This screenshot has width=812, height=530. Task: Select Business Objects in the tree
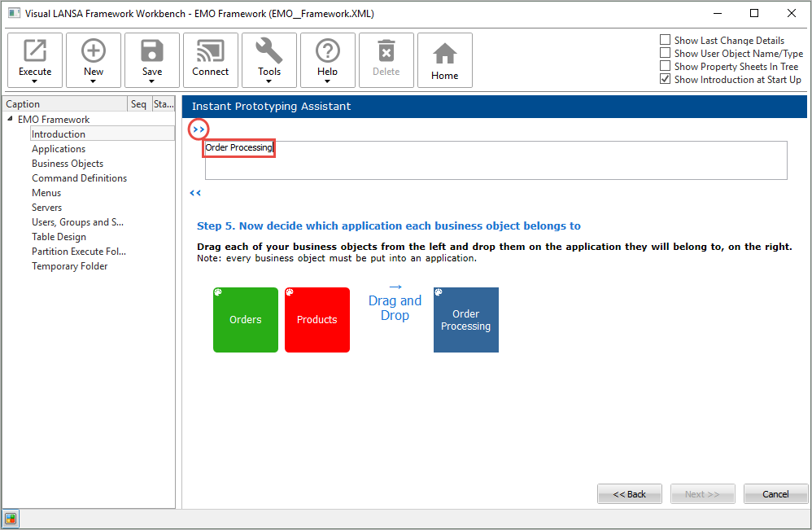point(68,163)
